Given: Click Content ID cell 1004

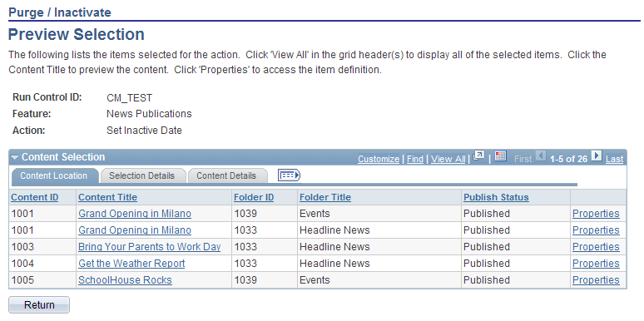Looking at the screenshot, I should 22,264.
